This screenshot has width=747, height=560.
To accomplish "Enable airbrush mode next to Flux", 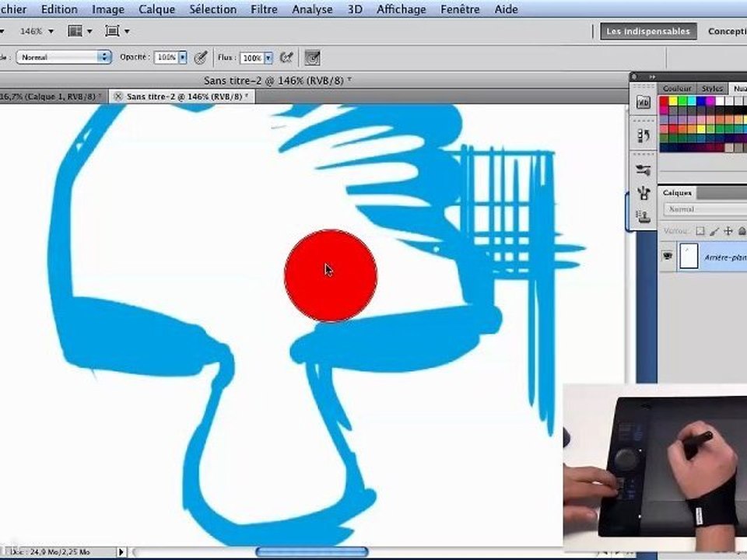I will [286, 58].
